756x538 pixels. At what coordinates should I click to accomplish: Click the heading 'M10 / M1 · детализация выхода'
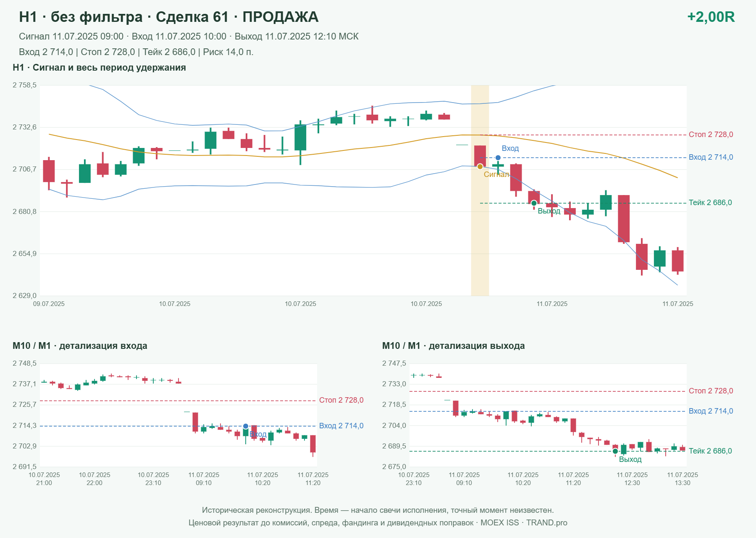coord(454,346)
